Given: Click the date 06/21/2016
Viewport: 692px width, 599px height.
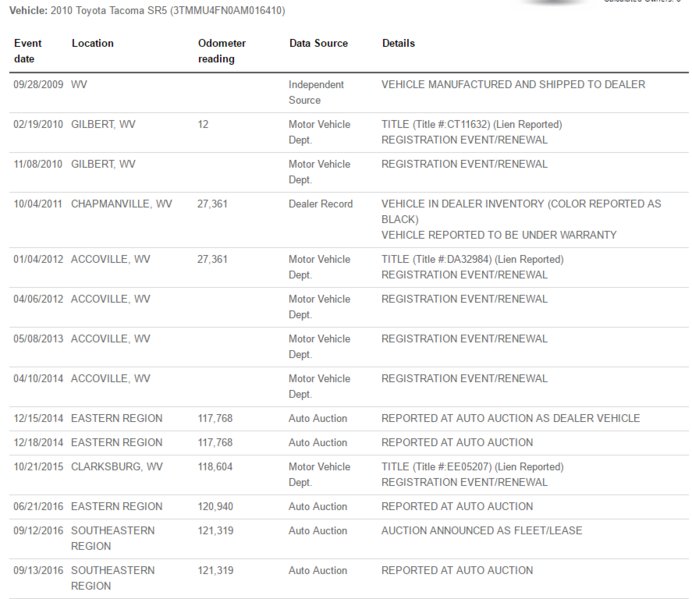Looking at the screenshot, I should coord(38,506).
